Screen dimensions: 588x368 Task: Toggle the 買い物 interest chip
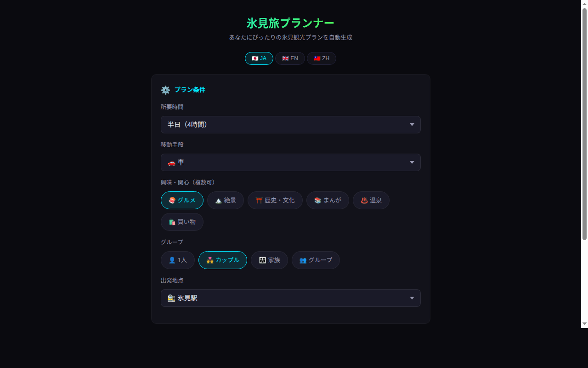click(182, 222)
